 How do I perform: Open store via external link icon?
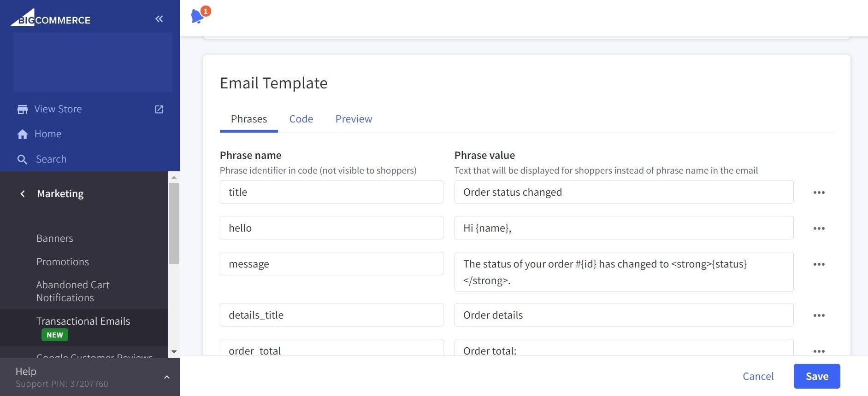pyautogui.click(x=159, y=110)
